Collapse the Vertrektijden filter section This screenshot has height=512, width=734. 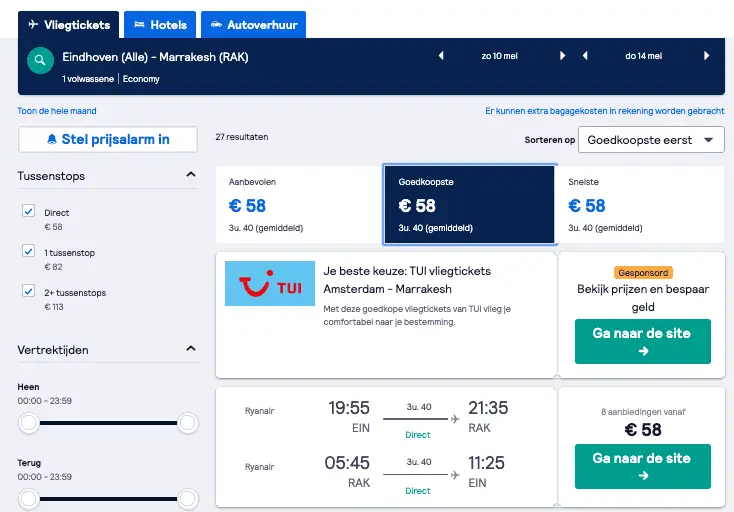click(x=191, y=349)
